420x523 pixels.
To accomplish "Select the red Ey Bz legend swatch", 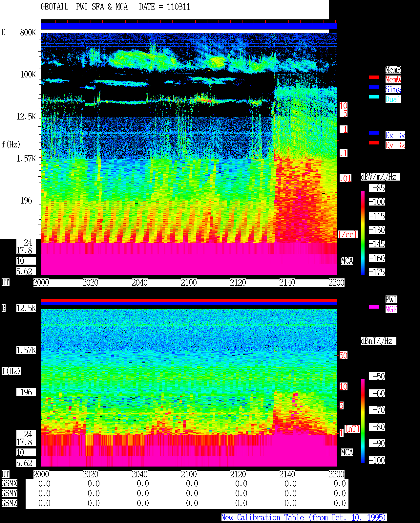I will 374,143.
